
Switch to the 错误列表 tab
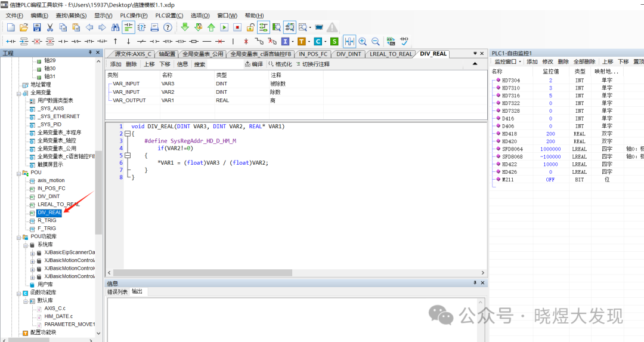(117, 291)
